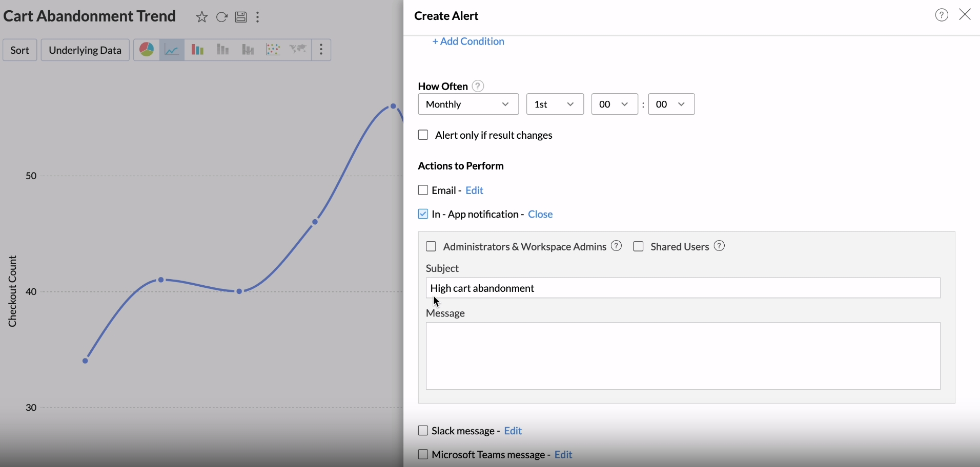Choose the combo chart type

(248, 50)
